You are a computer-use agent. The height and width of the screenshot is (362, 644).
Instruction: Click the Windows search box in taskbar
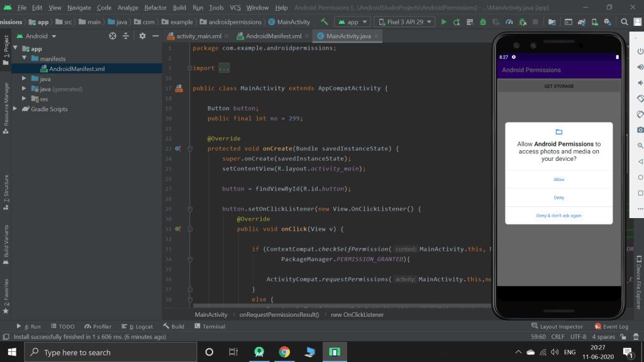pyautogui.click(x=110, y=352)
